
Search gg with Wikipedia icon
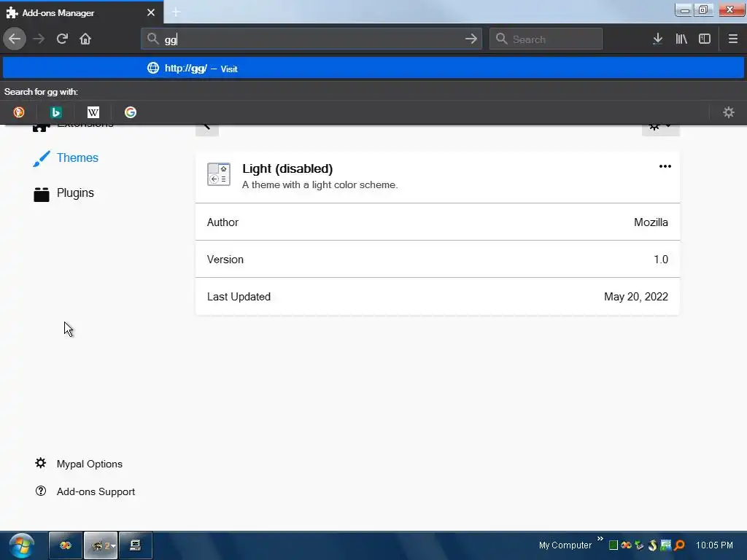click(93, 112)
